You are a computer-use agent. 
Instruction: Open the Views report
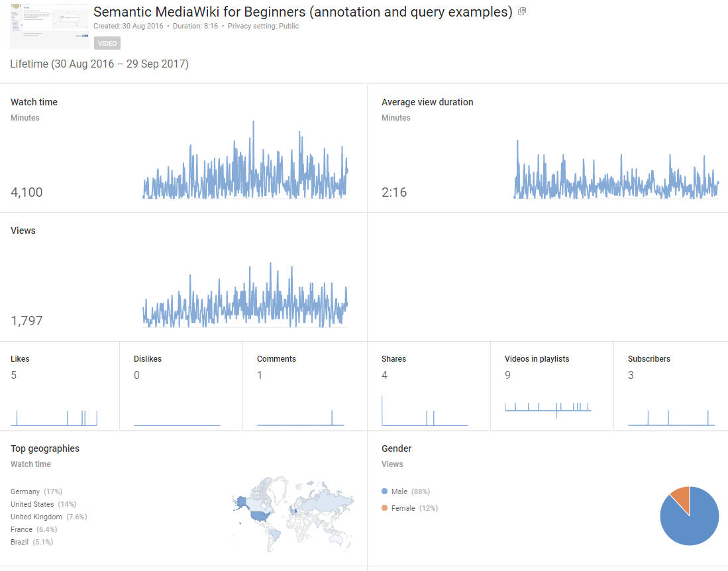coord(23,231)
